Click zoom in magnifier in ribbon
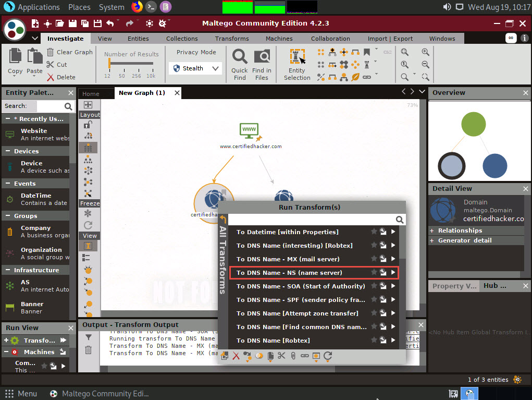The width and height of the screenshot is (532, 400). [425, 52]
